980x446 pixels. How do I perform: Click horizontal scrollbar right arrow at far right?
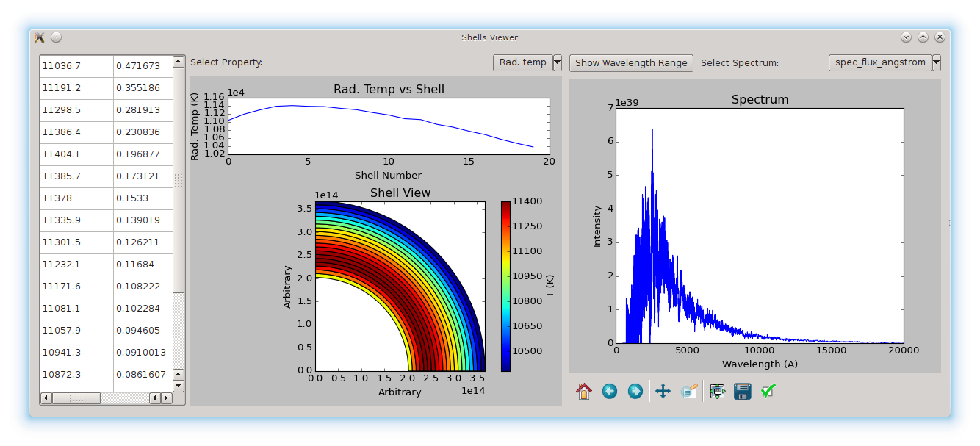point(166,398)
